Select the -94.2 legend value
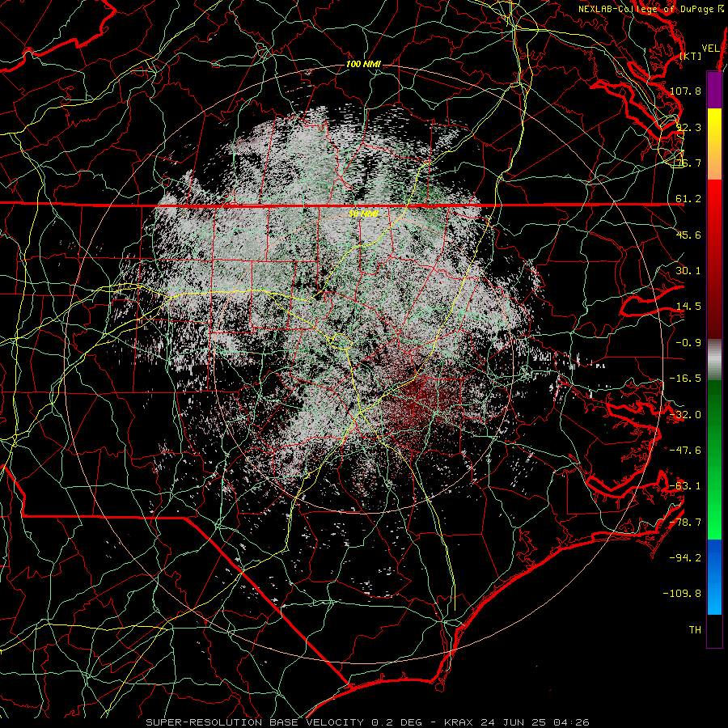This screenshot has width=728, height=728. (x=685, y=557)
